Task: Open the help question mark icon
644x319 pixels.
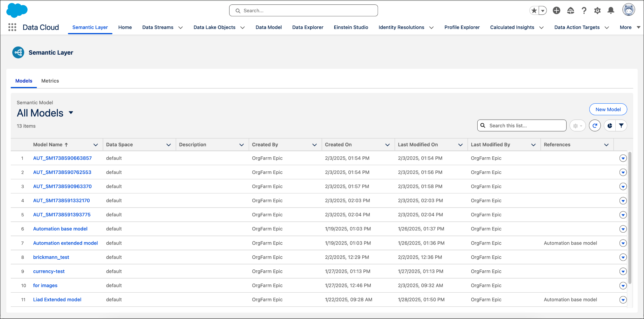Action: [584, 11]
